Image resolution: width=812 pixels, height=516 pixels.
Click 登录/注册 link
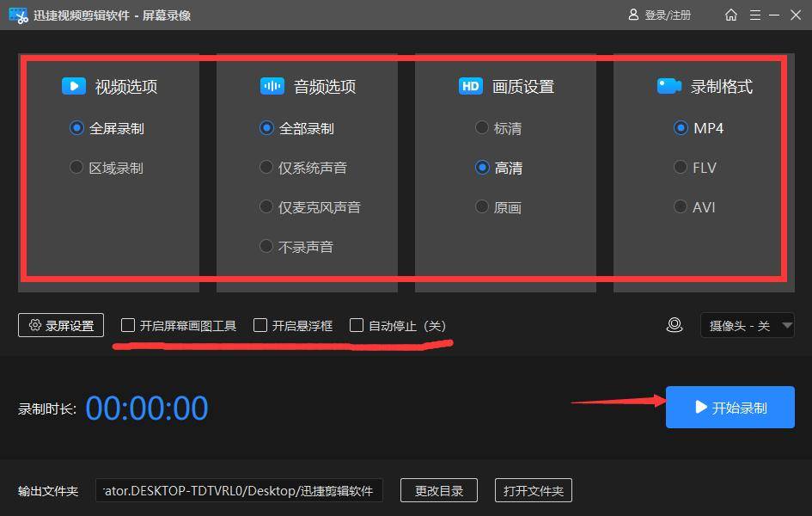coord(668,15)
